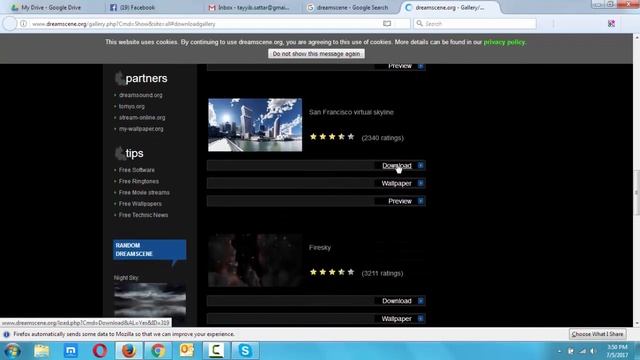Image resolution: width=640 pixels, height=360 pixels.
Task: Open tomyo.org partner link
Action: coord(131,106)
